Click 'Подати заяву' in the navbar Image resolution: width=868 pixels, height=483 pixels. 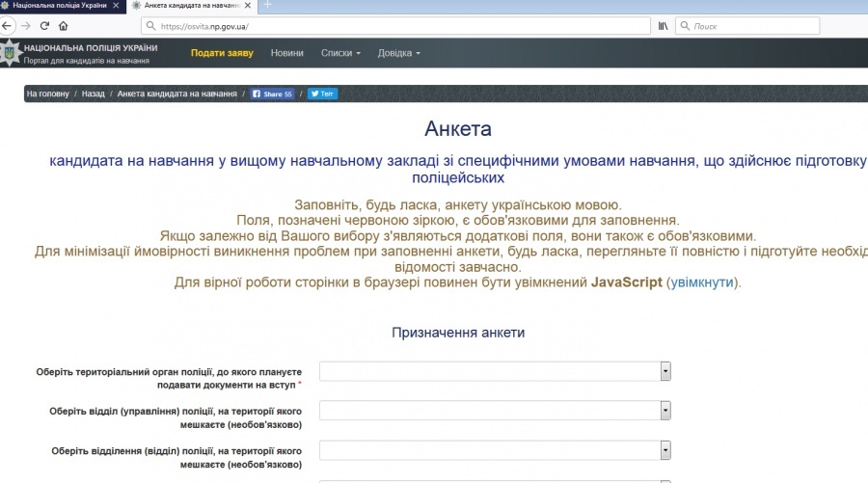[222, 53]
